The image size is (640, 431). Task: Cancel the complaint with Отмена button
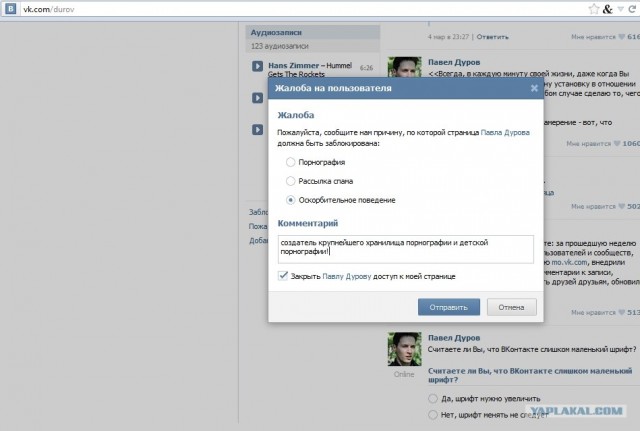tap(511, 307)
